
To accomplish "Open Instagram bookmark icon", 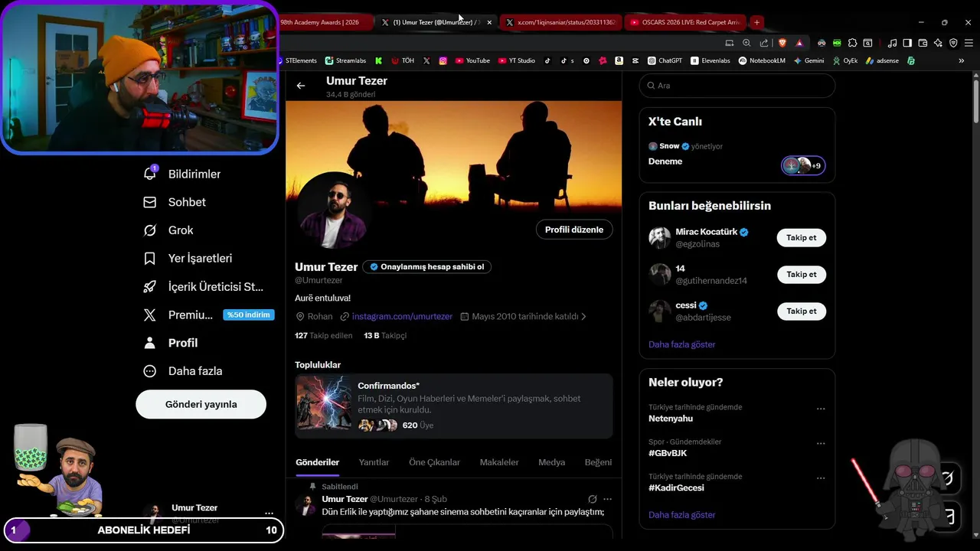I will click(x=443, y=60).
